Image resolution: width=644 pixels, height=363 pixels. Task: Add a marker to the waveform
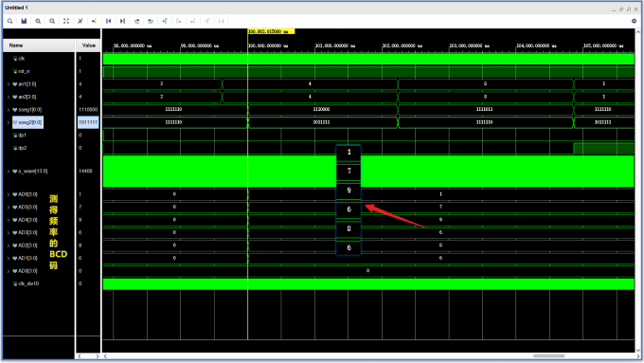(165, 21)
